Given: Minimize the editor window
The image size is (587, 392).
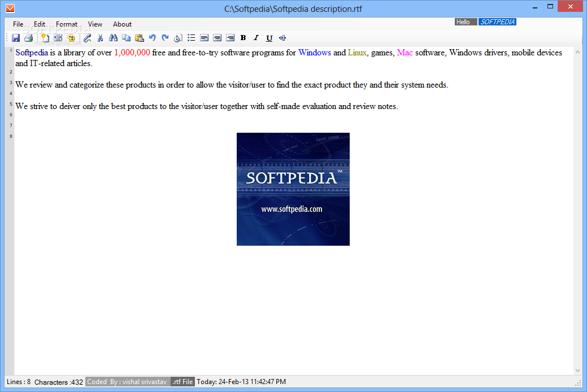Looking at the screenshot, I should [536, 7].
